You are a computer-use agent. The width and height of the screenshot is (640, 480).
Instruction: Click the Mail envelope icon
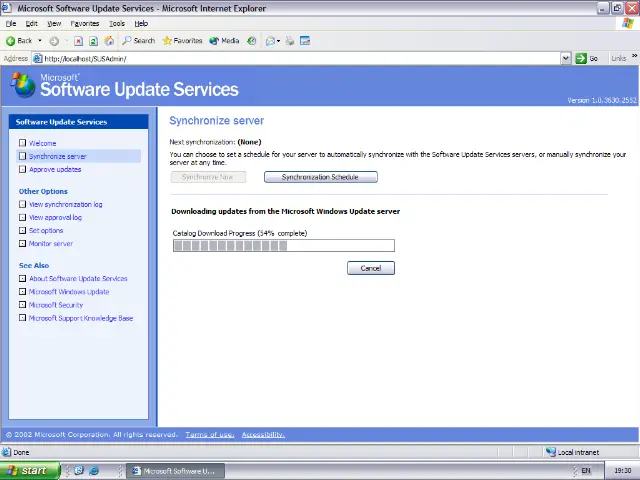point(270,41)
